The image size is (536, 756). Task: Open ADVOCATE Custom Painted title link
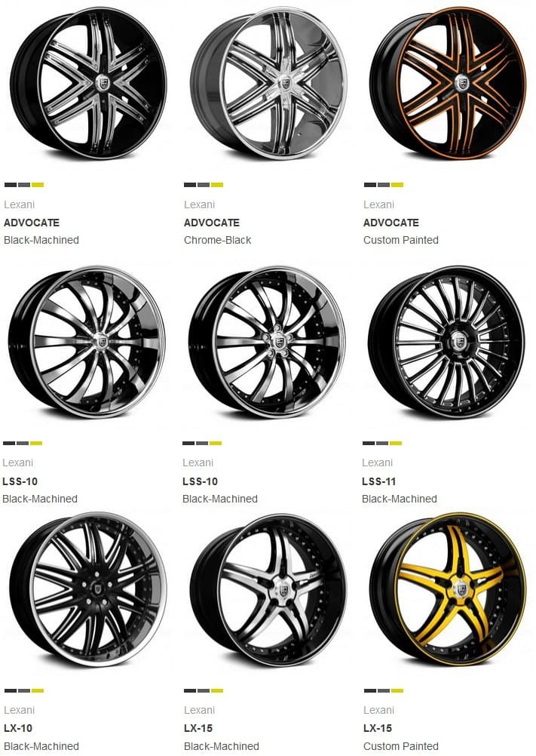tap(391, 223)
